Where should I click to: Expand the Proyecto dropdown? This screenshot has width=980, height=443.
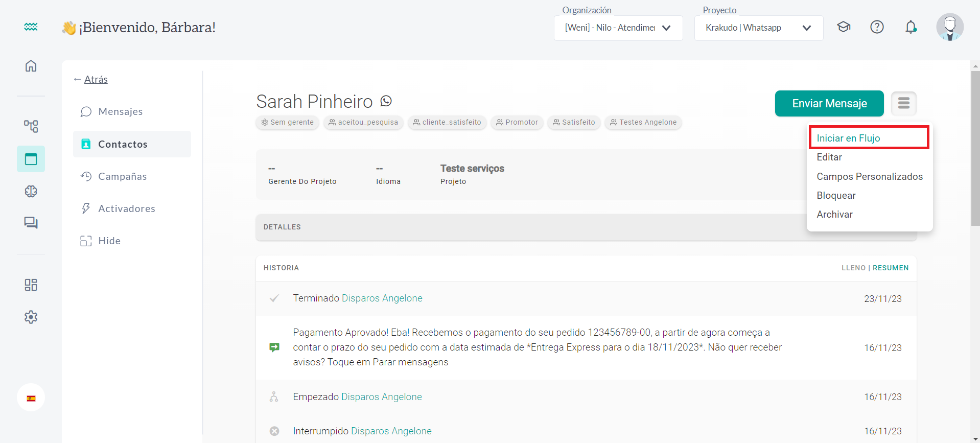coord(758,28)
